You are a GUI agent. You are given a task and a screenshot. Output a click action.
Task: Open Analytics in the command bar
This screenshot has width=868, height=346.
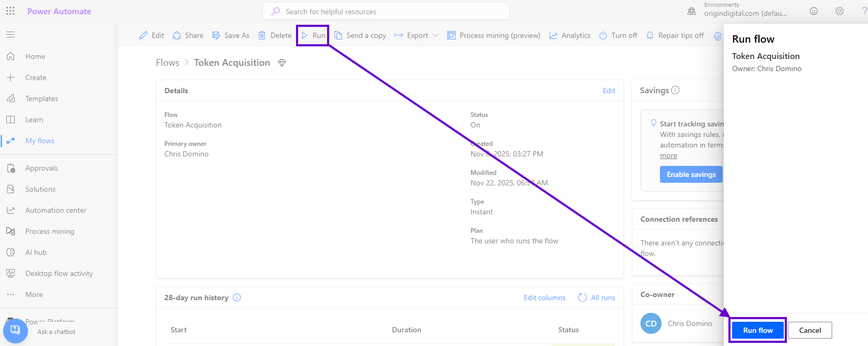tap(570, 35)
